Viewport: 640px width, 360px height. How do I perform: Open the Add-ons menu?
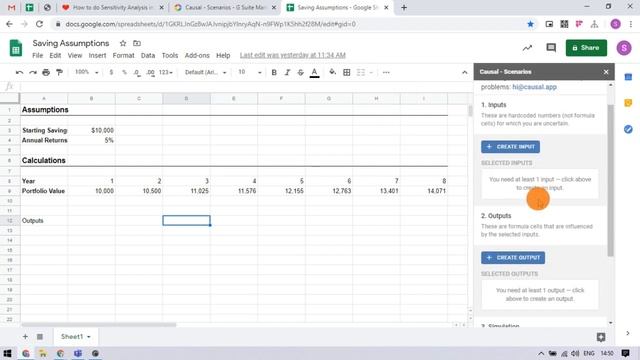coord(197,56)
